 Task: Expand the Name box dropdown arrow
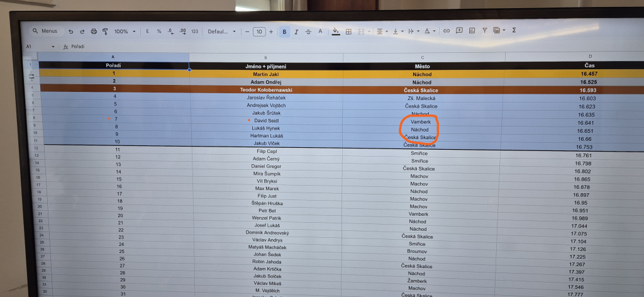pos(53,47)
